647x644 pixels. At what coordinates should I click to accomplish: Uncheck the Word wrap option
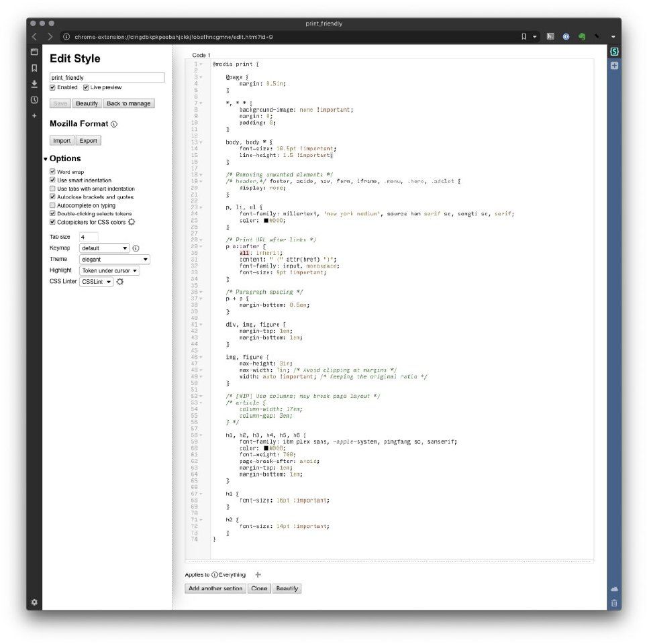coord(52,172)
